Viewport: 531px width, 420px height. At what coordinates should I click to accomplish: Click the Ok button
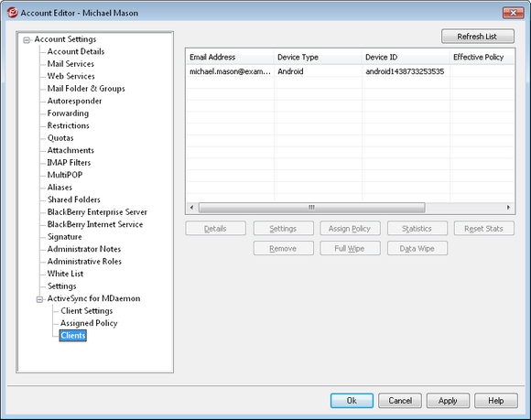[x=352, y=401]
